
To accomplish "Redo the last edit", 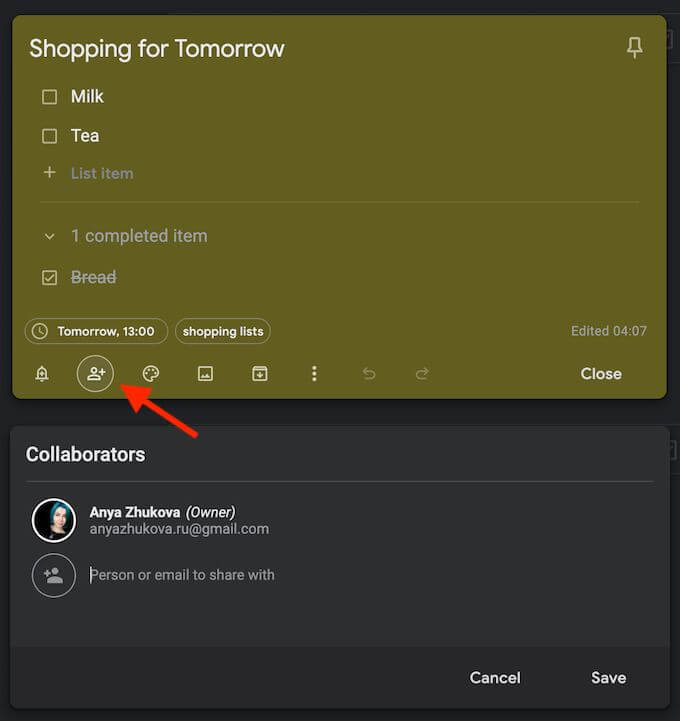I will [423, 373].
